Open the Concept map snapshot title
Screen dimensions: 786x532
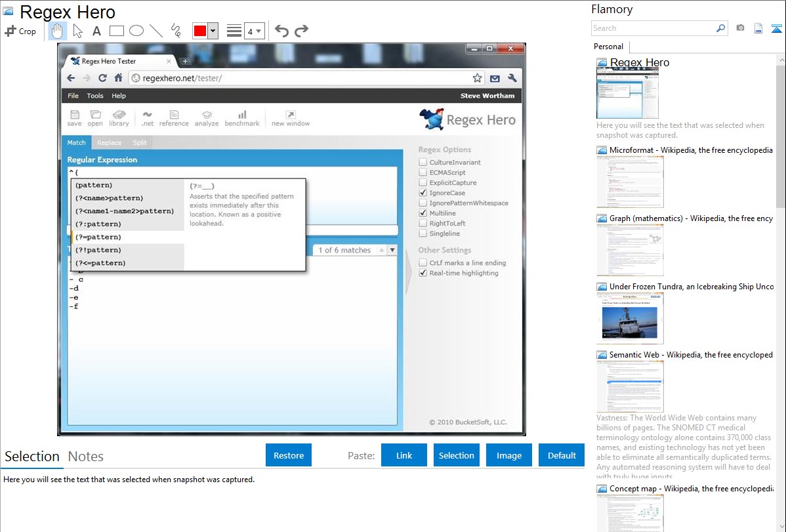pos(691,488)
